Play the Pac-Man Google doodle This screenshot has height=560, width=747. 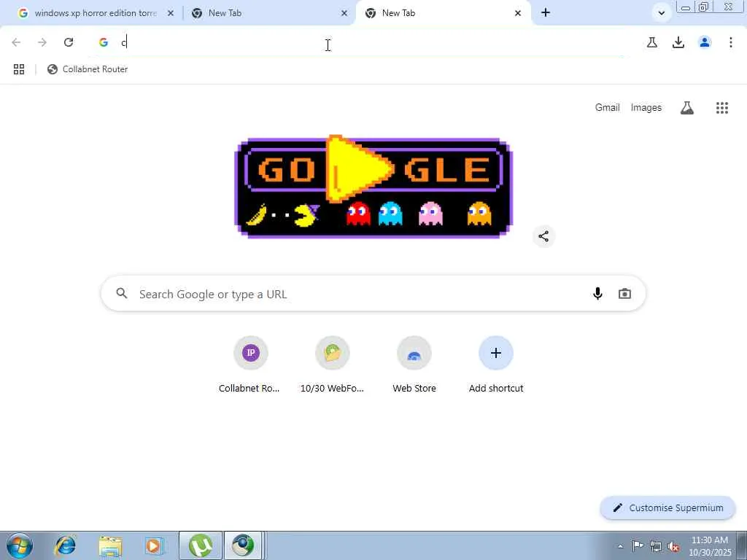coord(360,169)
